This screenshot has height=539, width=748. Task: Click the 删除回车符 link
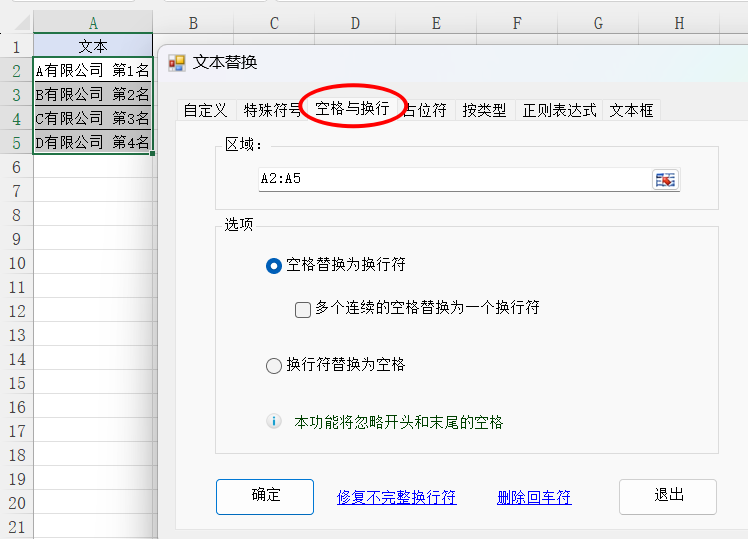coord(534,497)
